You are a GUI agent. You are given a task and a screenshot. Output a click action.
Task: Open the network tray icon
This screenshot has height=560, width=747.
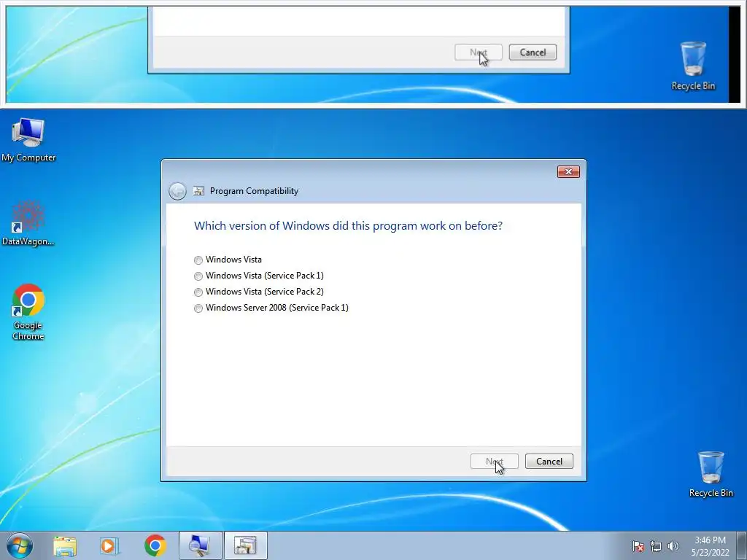tap(656, 546)
